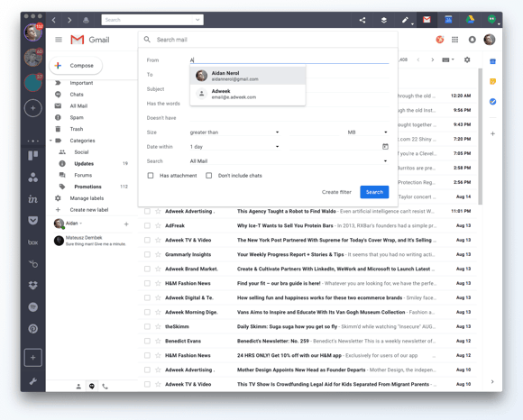The width and height of the screenshot is (523, 420).
Task: Open Dropbox icon in left dock
Action: coord(33,286)
